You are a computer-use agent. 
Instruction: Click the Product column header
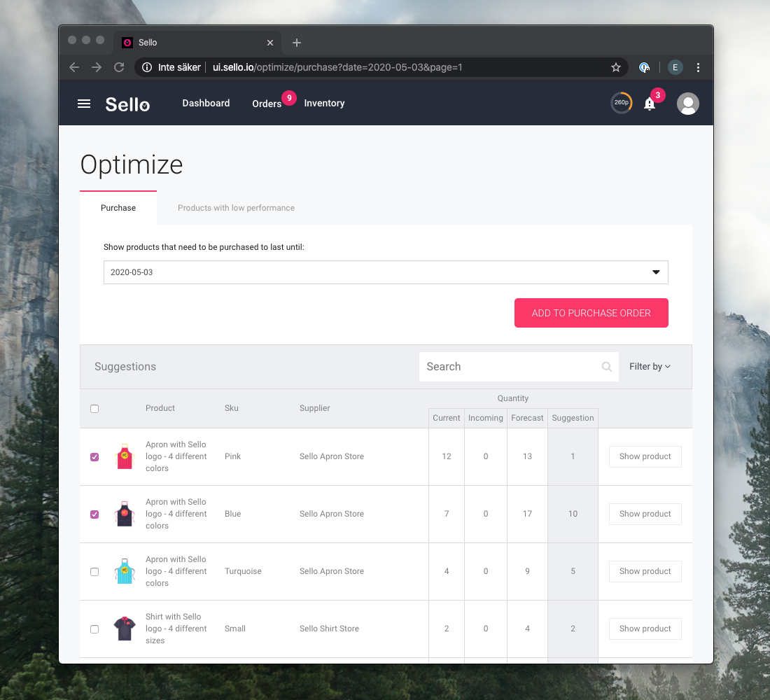(160, 408)
